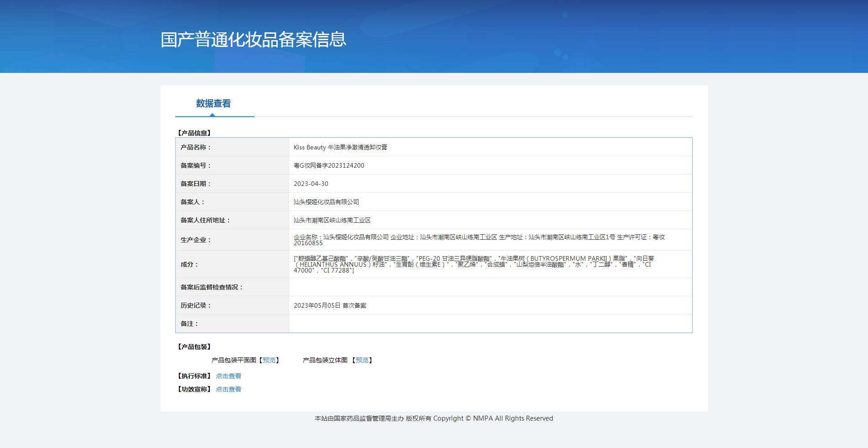The height and width of the screenshot is (448, 868).
Task: Preview the 产品包装平面图 image link
Action: (x=269, y=360)
